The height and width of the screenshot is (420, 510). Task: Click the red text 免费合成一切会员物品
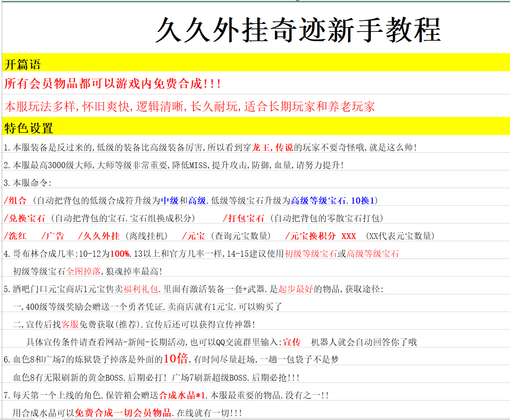123,413
